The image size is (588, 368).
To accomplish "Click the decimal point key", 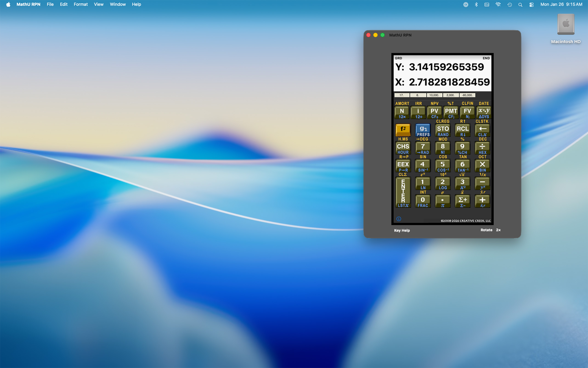I will tap(443, 201).
